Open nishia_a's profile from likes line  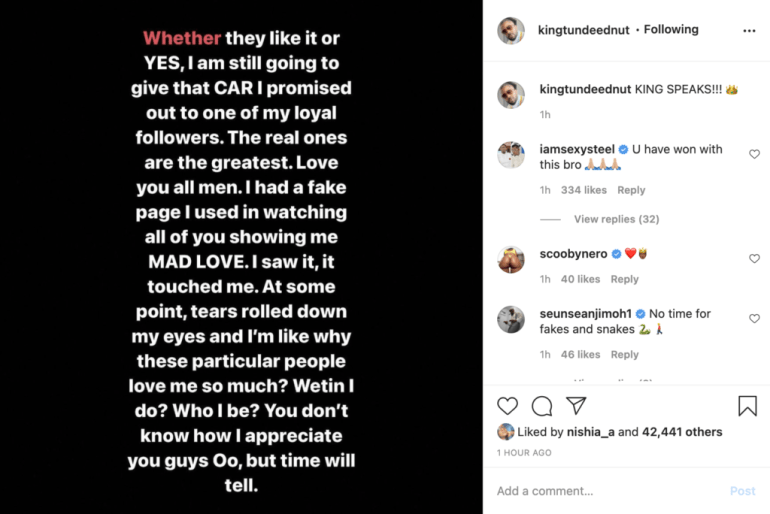[x=585, y=432]
